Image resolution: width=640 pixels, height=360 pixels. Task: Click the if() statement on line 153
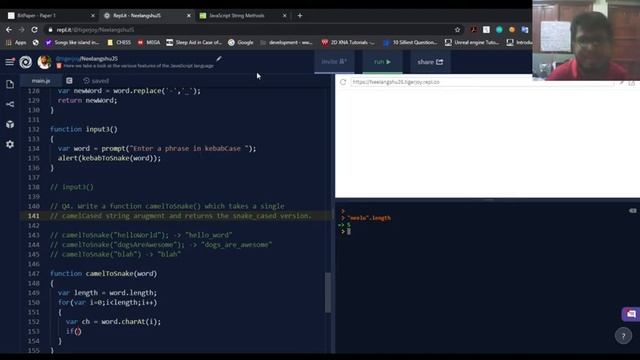click(73, 331)
